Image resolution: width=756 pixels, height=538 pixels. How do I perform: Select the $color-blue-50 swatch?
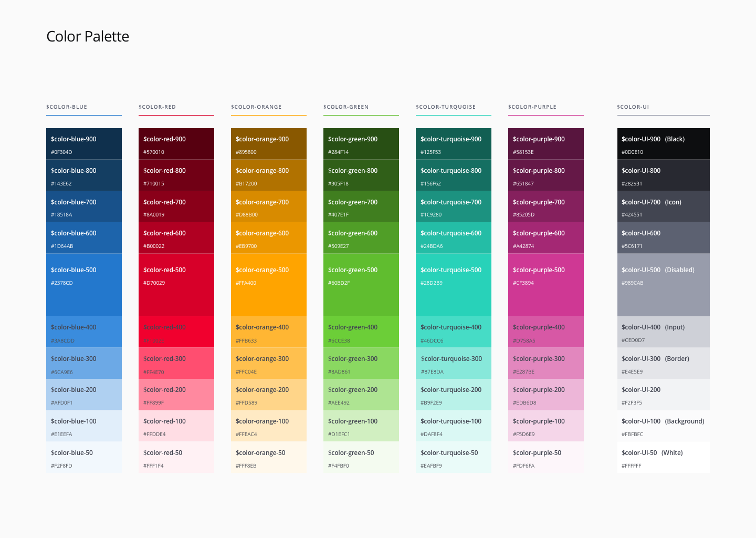point(84,457)
